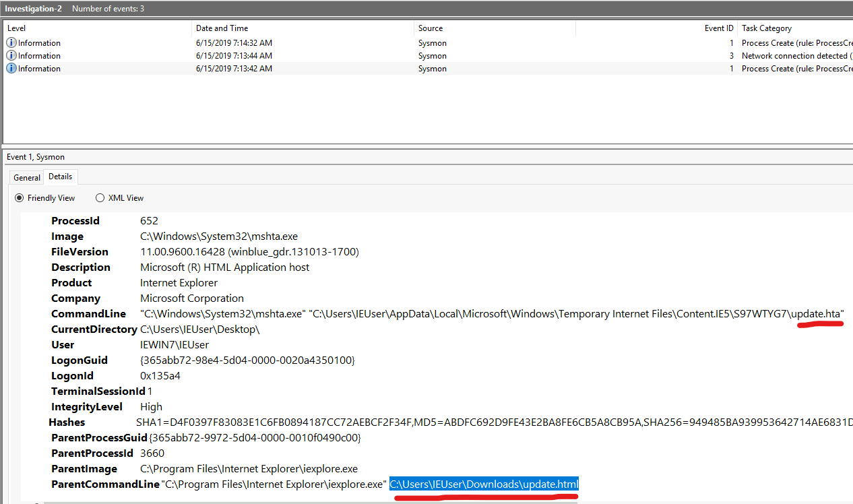Click the Hashes value starting with SHA1=

pyautogui.click(x=495, y=422)
